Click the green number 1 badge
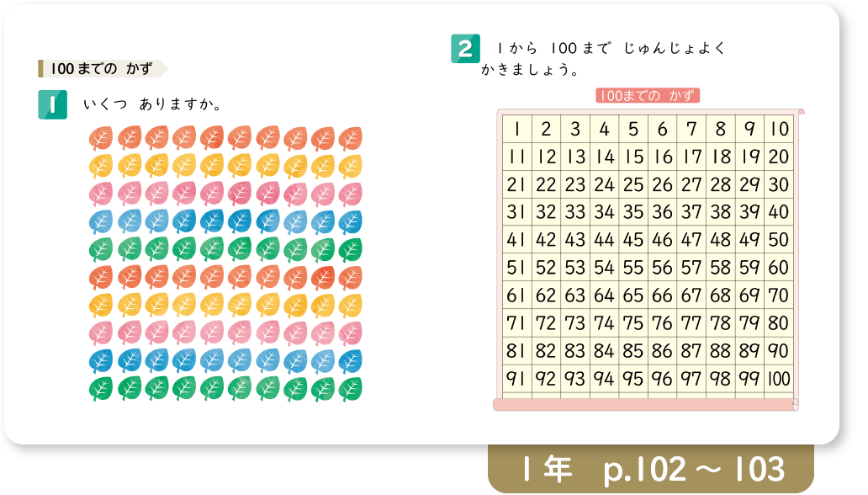 coord(52,105)
